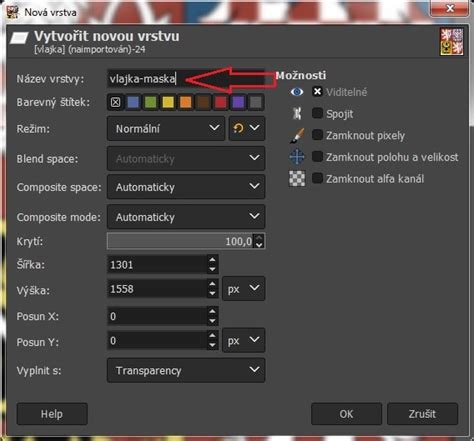This screenshot has width=474, height=441.
Task: Open the layer mode group switcher dropdown
Action: click(247, 128)
